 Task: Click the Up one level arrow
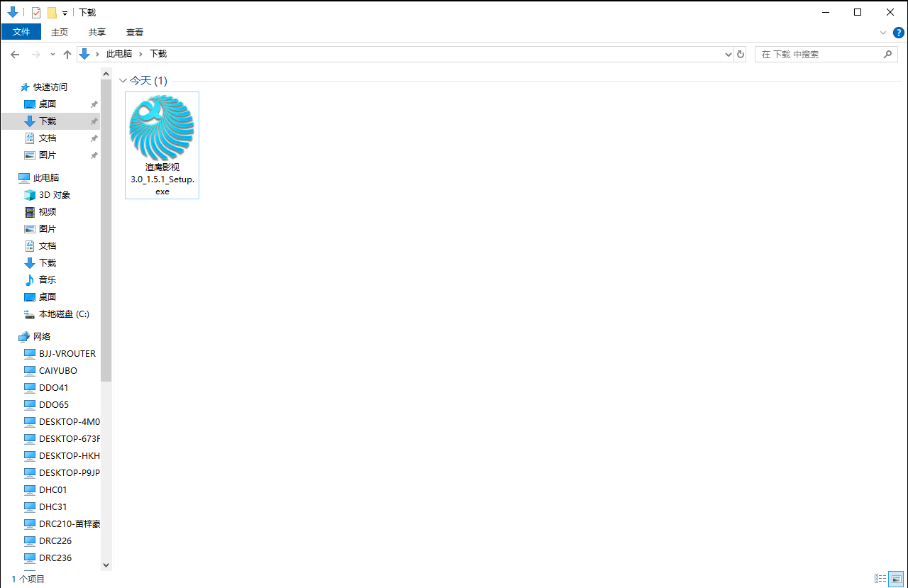click(67, 55)
